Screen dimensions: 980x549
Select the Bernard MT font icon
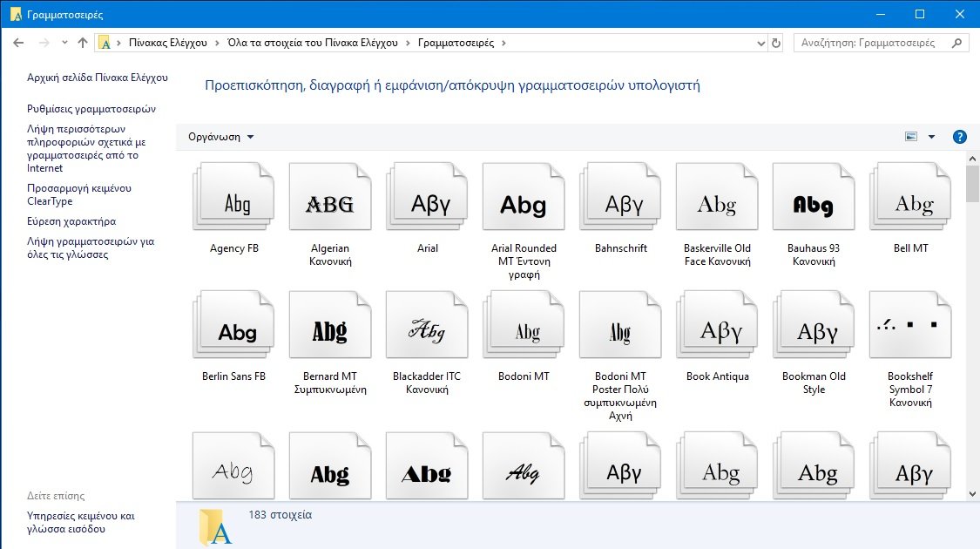click(330, 324)
